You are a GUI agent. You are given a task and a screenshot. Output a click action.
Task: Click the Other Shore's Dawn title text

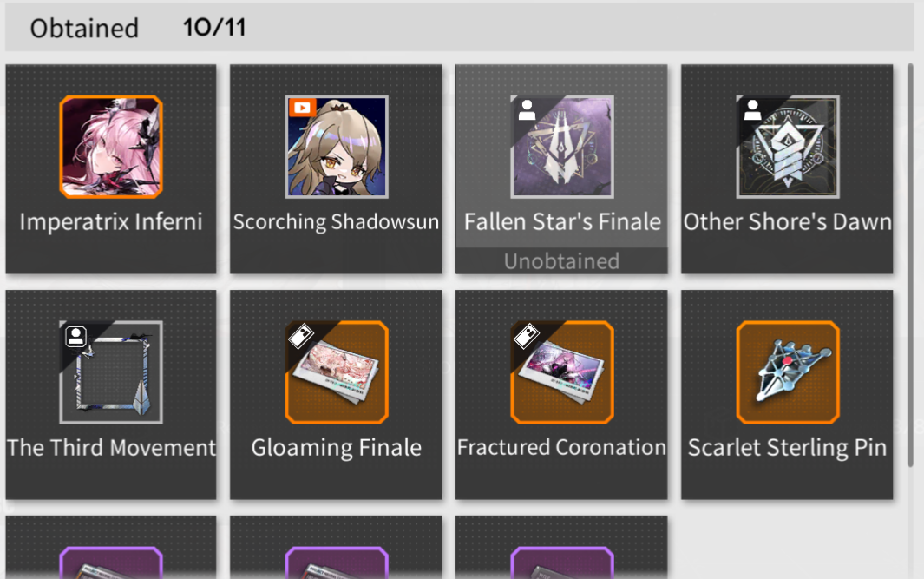click(x=787, y=221)
